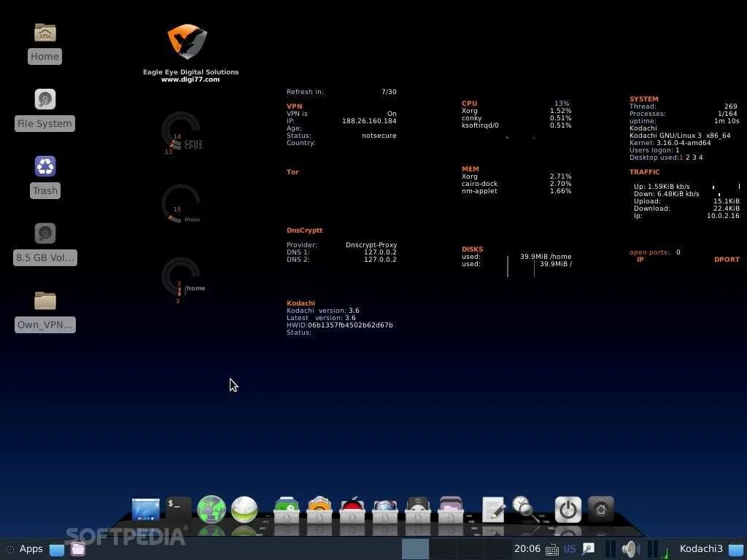Click the 'ksoftirqd/0' CPU entry
The image size is (747, 560).
pos(480,125)
